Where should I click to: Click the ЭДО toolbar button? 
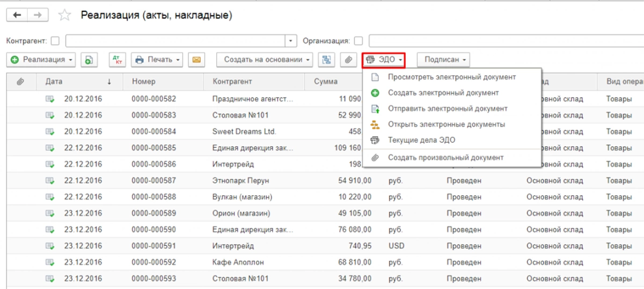click(383, 60)
